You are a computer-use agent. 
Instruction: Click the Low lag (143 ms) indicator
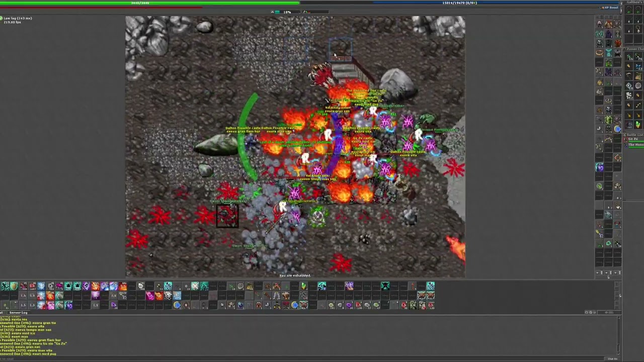18,18
